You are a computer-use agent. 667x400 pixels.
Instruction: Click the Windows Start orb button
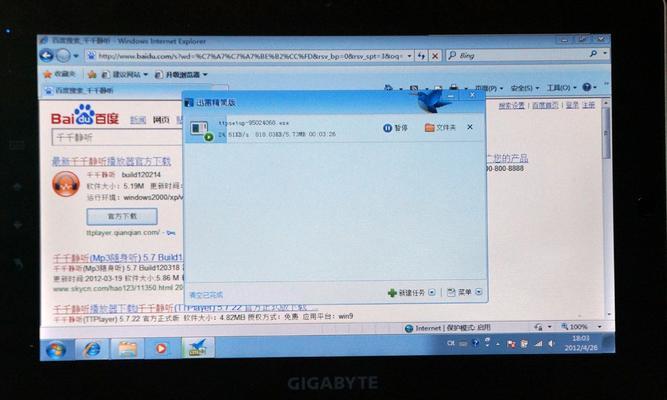[x=56, y=350]
